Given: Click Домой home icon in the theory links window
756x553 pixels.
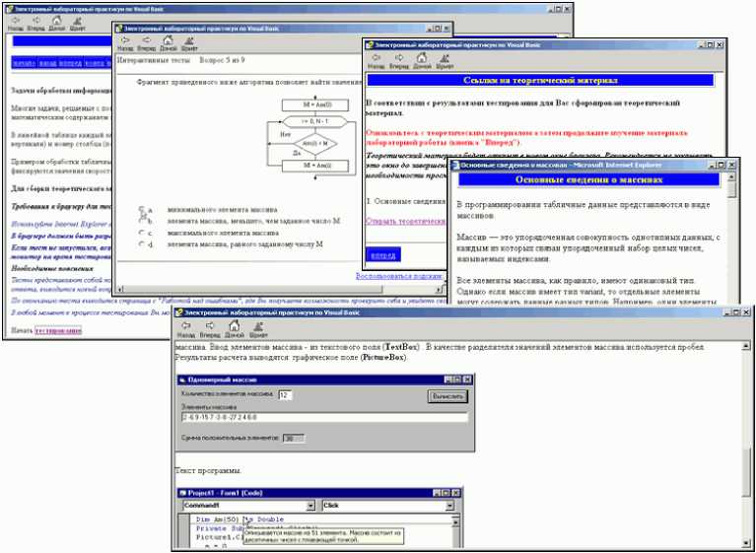Looking at the screenshot, I should tap(422, 58).
